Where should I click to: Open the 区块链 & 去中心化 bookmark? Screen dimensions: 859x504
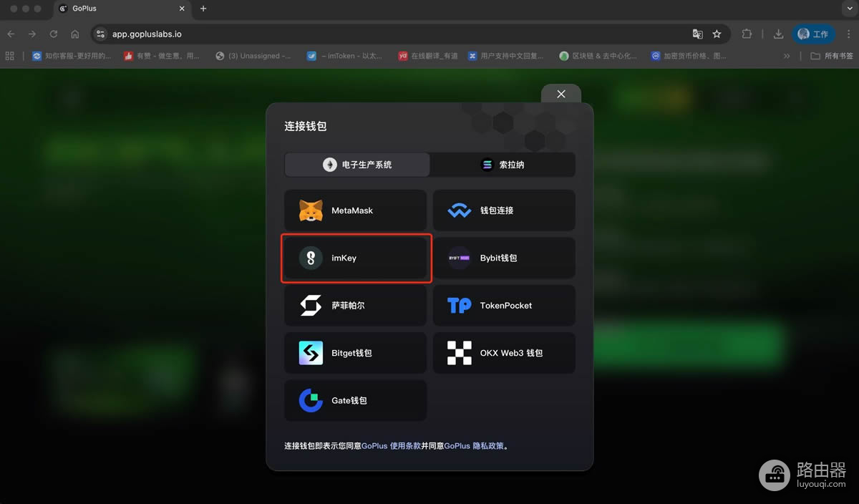(x=598, y=56)
